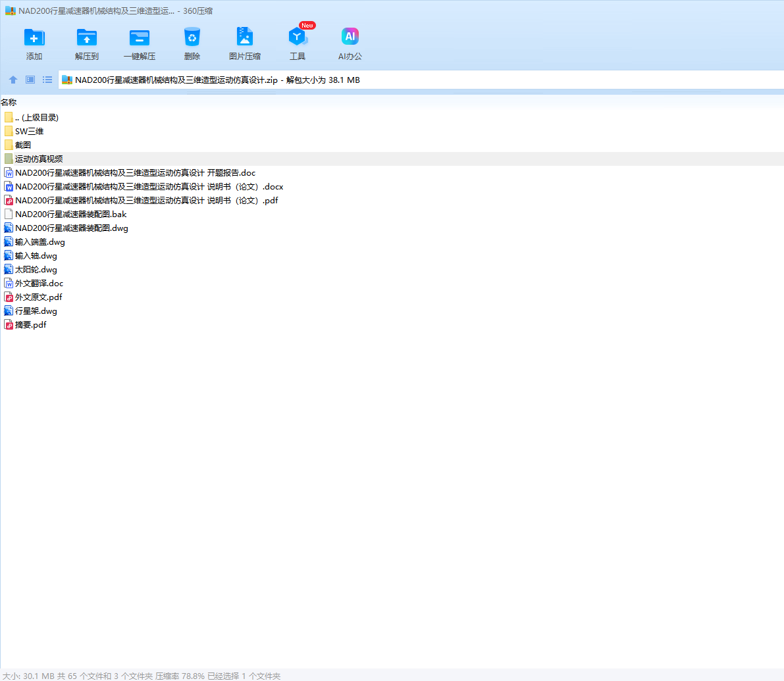Select the file name 太阳轮.dwg
784x681 pixels.
point(36,269)
